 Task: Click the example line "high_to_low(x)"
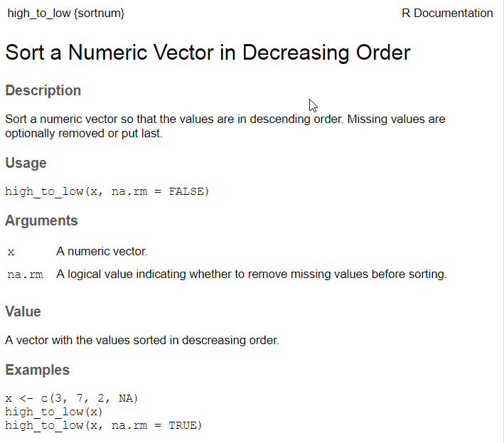click(54, 412)
